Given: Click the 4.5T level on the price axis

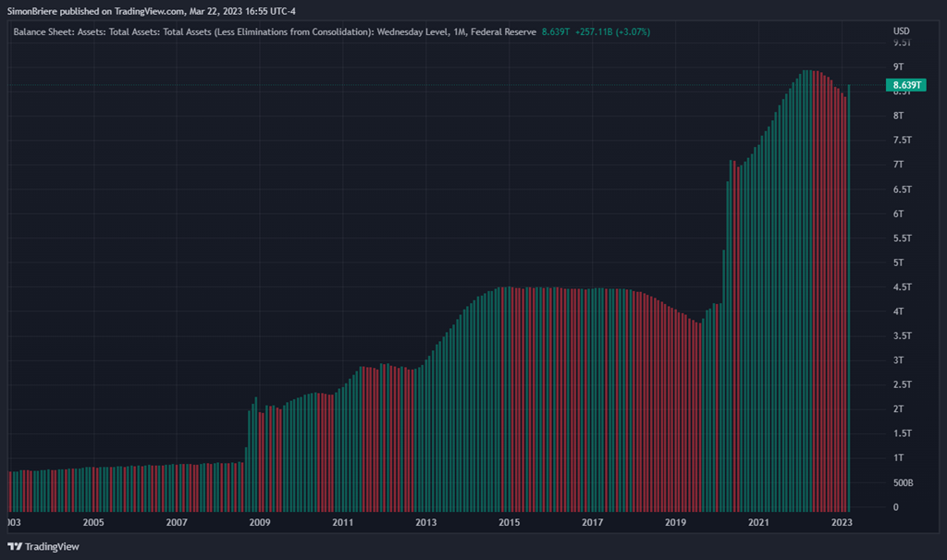Looking at the screenshot, I should click(x=901, y=286).
